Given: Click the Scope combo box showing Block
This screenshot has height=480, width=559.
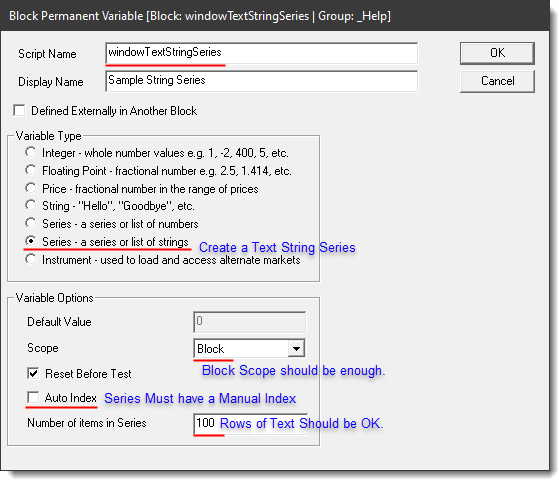Looking at the screenshot, I should [249, 348].
